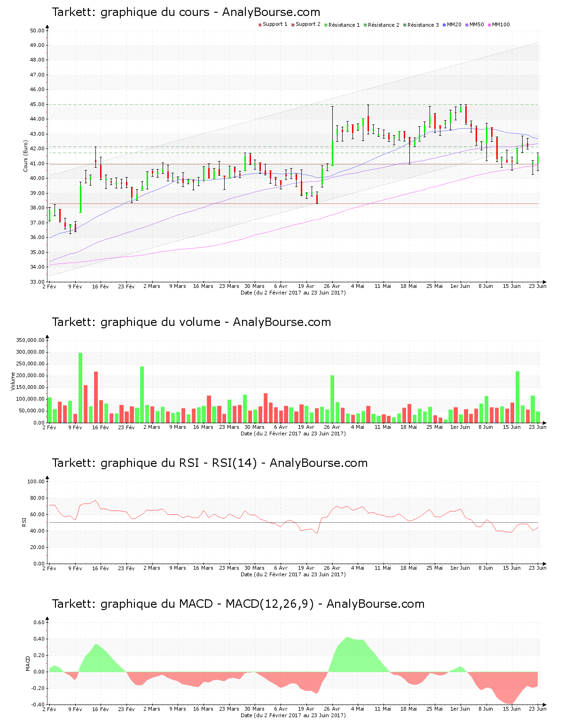Image resolution: width=564 pixels, height=728 pixels.
Task: Click the date range caption under price chart
Action: (x=293, y=293)
